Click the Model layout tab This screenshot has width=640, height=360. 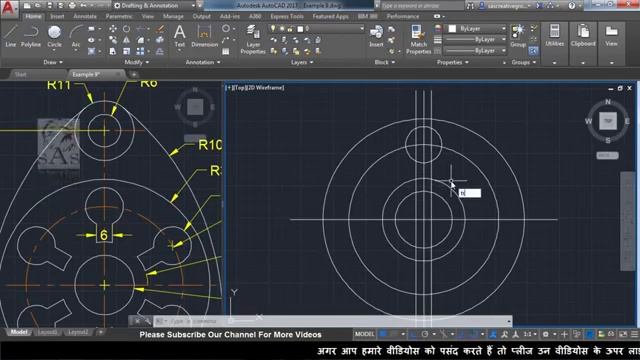pos(19,332)
